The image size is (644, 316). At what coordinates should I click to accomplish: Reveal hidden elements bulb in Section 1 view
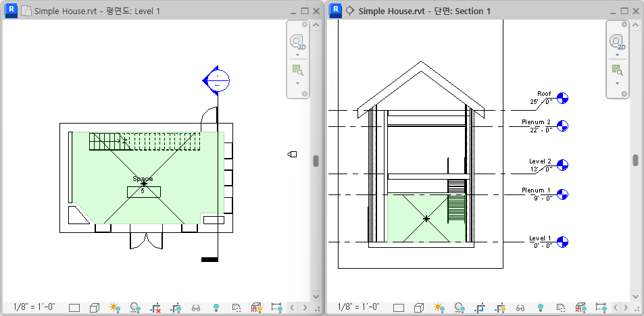(541, 307)
